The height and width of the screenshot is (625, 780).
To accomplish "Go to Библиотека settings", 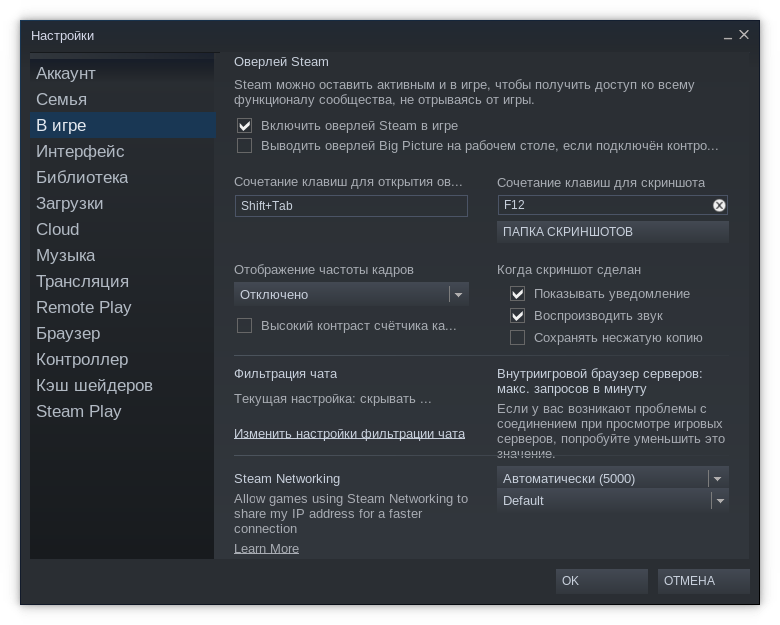I will click(122, 177).
